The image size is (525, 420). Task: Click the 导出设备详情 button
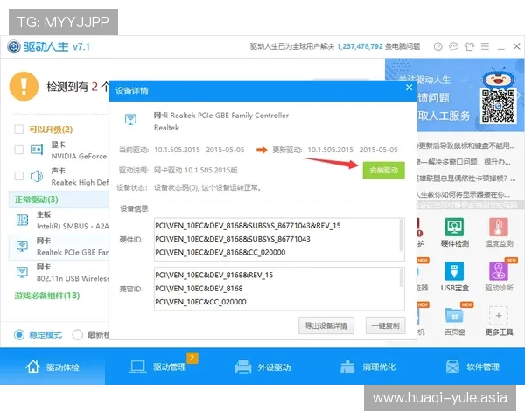326,325
